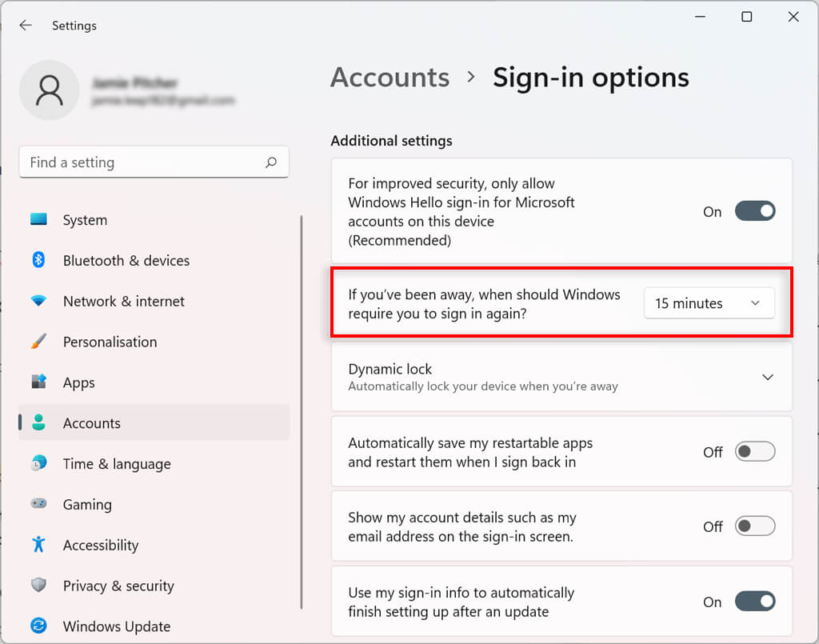Click the user profile avatar
Screen dimensions: 819x644
pos(49,90)
